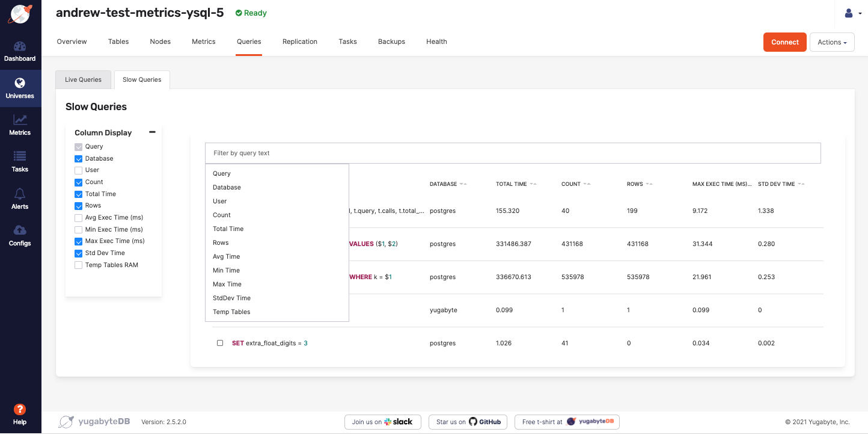The height and width of the screenshot is (435, 868).
Task: Click the Yugabyte rocket logo
Action: pyautogui.click(x=20, y=14)
